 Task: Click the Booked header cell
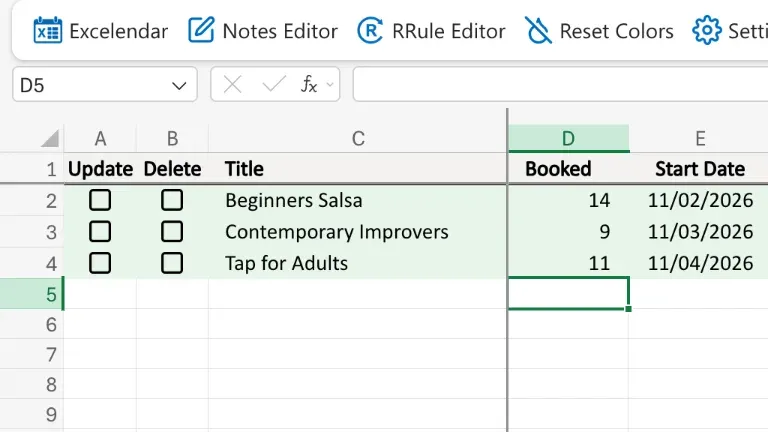[569, 169]
